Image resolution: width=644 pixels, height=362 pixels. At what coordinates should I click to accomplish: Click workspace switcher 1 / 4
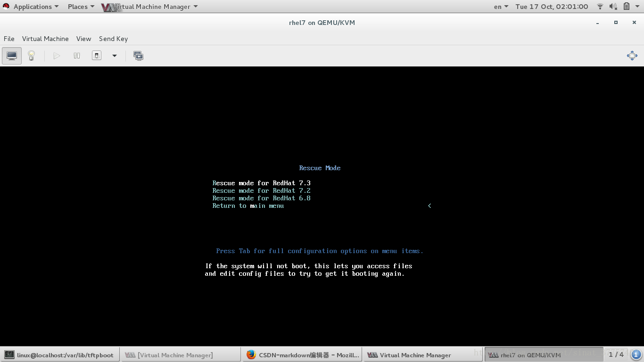616,354
